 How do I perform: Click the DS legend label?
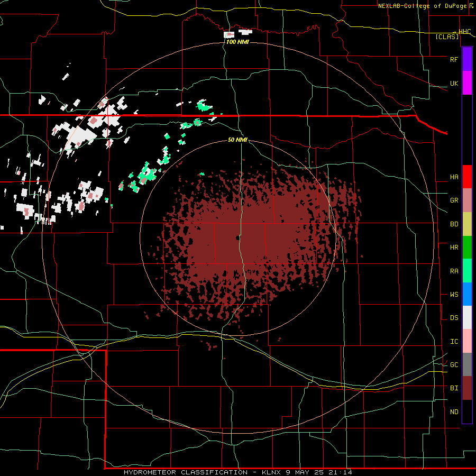pyautogui.click(x=454, y=318)
